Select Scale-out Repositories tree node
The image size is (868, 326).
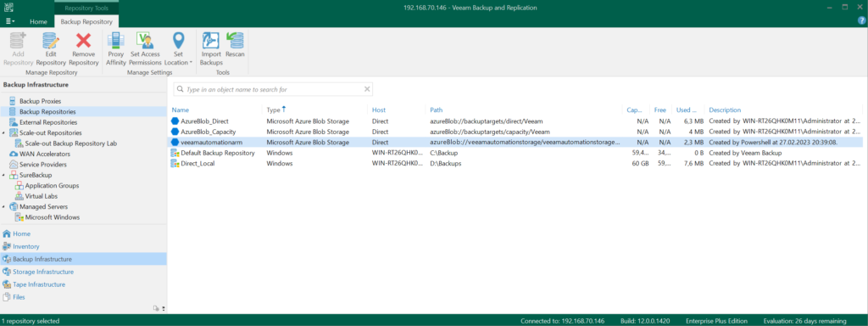pos(50,132)
